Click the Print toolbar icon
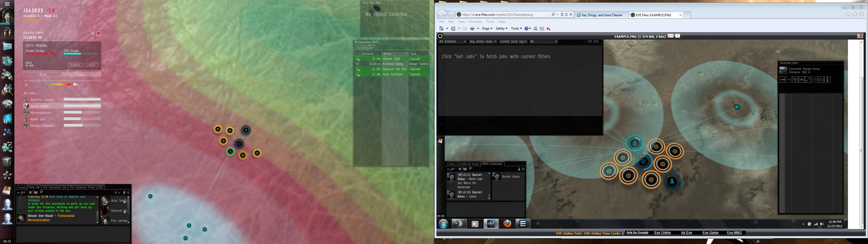Screen dimensions: 868x244 pyautogui.click(x=473, y=29)
